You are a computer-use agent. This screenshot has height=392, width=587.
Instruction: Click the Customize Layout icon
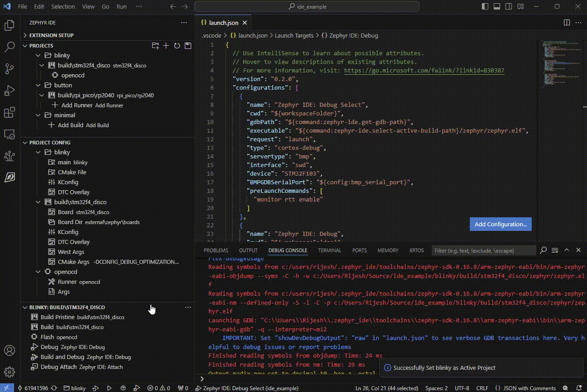(x=520, y=6)
